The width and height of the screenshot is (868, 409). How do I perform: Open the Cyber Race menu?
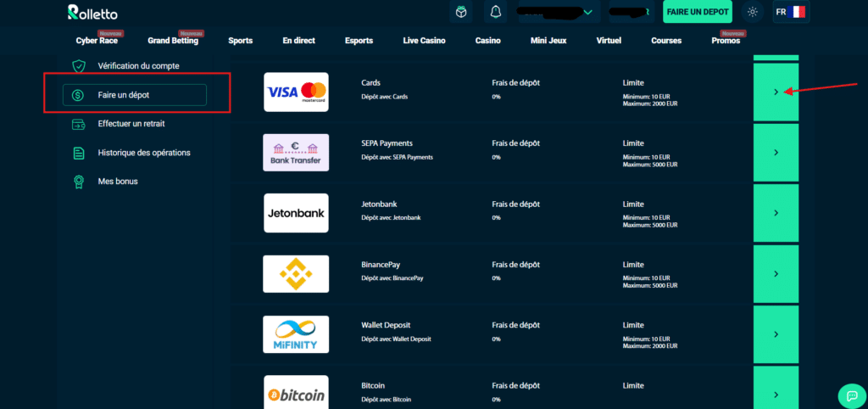click(97, 41)
